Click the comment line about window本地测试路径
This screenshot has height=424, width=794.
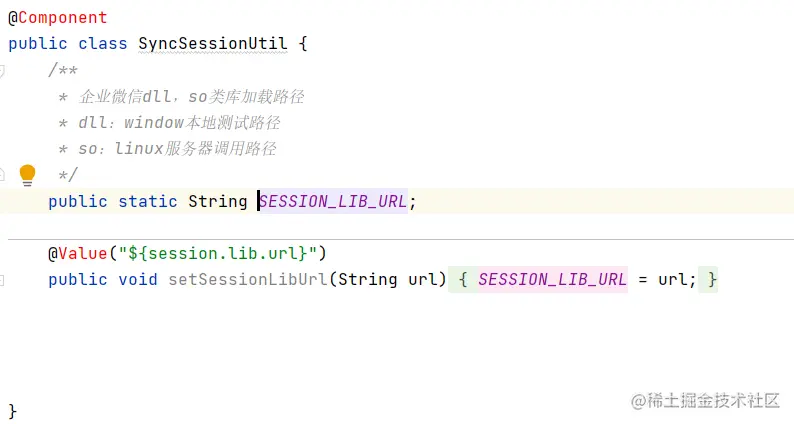(178, 123)
